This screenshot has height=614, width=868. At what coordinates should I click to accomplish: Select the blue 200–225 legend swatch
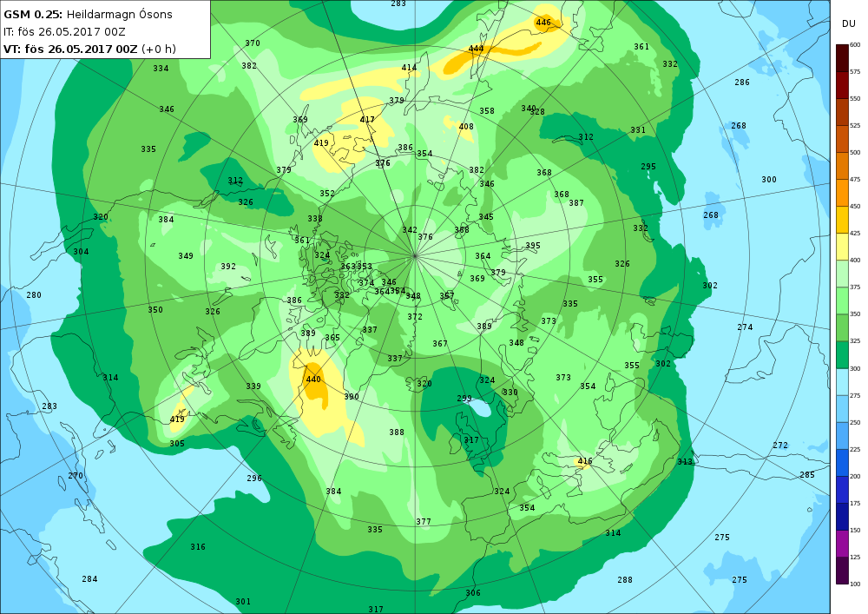[842, 463]
